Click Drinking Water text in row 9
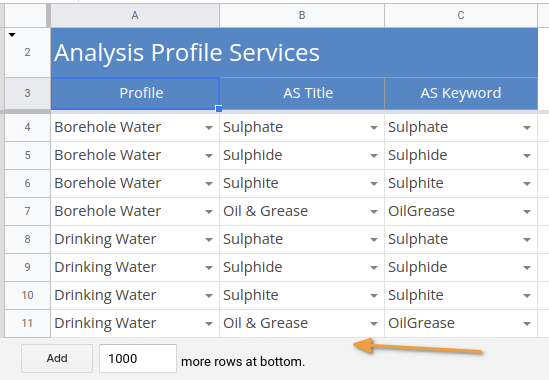 coord(105,268)
